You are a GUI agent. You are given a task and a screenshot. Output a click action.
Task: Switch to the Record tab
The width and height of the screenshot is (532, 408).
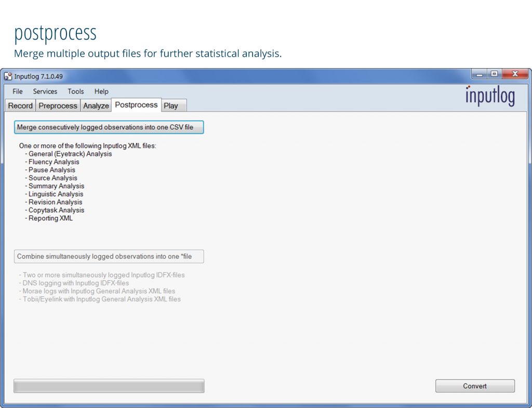pyautogui.click(x=21, y=106)
